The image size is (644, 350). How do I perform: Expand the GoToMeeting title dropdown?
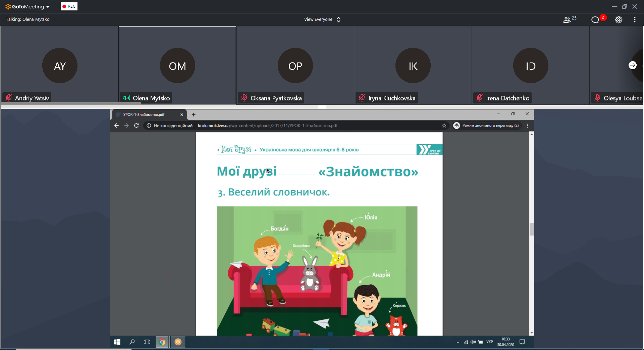coord(48,7)
